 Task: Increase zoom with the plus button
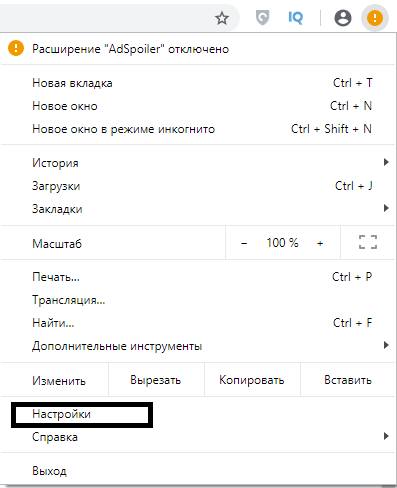click(x=320, y=243)
